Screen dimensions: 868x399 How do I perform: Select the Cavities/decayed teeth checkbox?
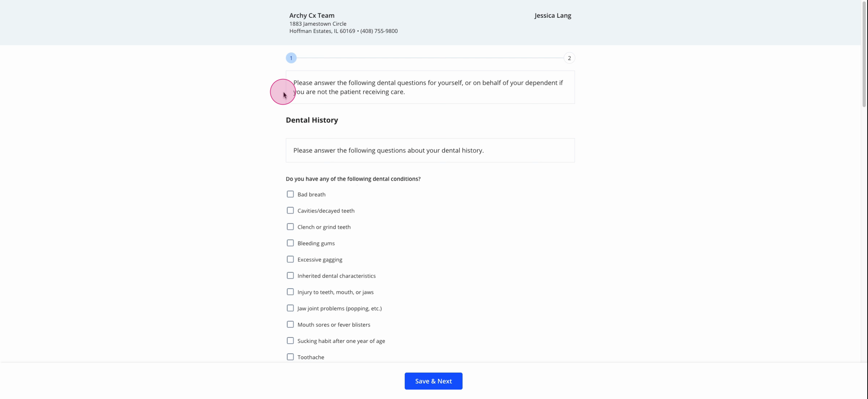point(290,211)
